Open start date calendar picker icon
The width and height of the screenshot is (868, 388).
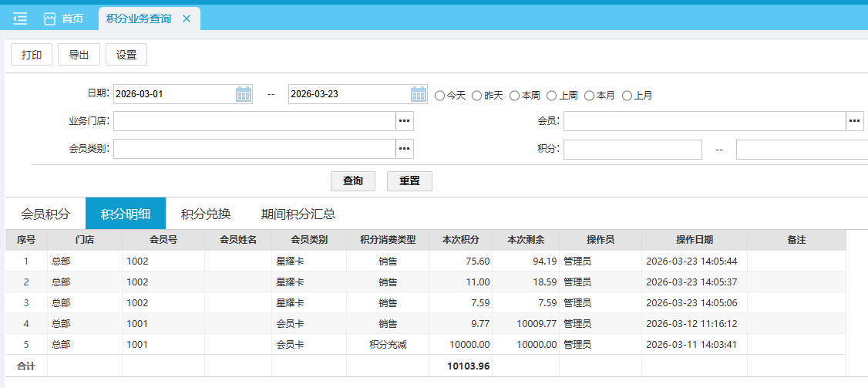pyautogui.click(x=244, y=94)
